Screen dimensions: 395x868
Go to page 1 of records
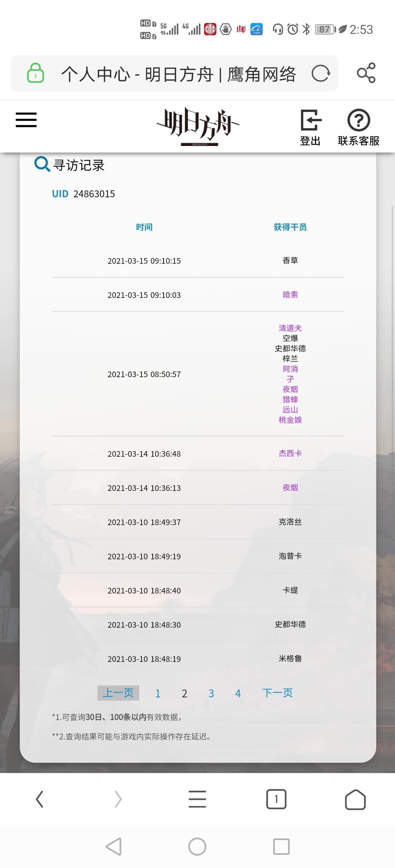pos(158,693)
